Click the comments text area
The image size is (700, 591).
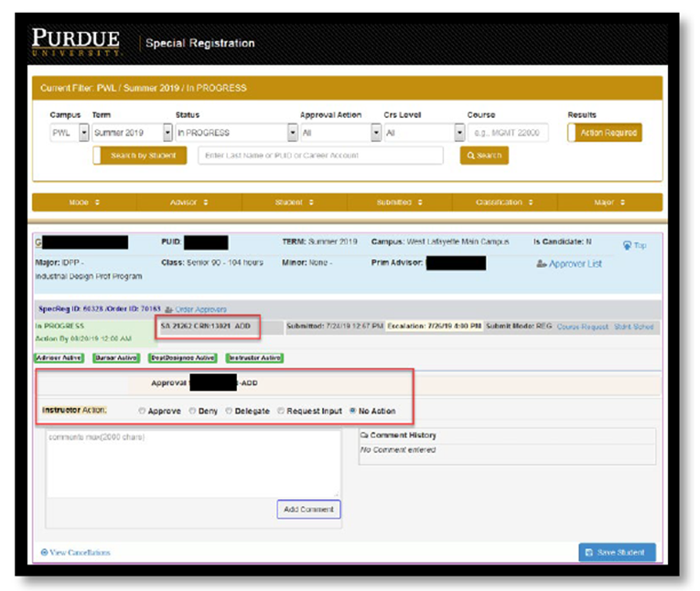pyautogui.click(x=192, y=462)
